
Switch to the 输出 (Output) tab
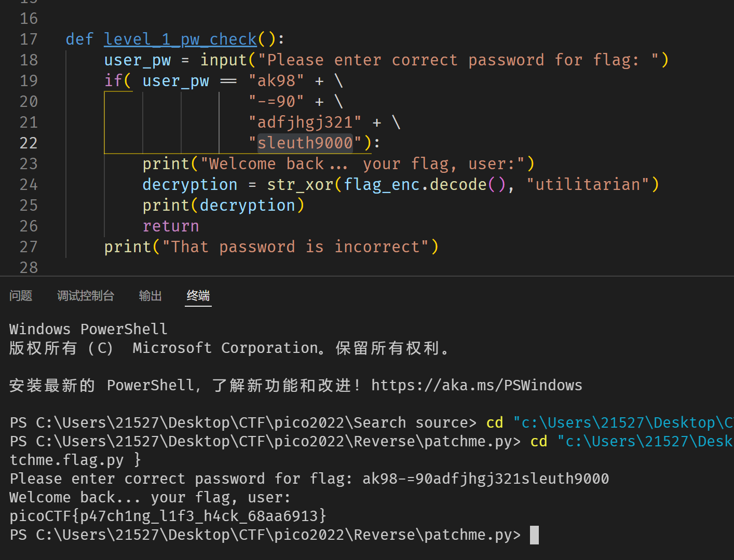coord(150,296)
